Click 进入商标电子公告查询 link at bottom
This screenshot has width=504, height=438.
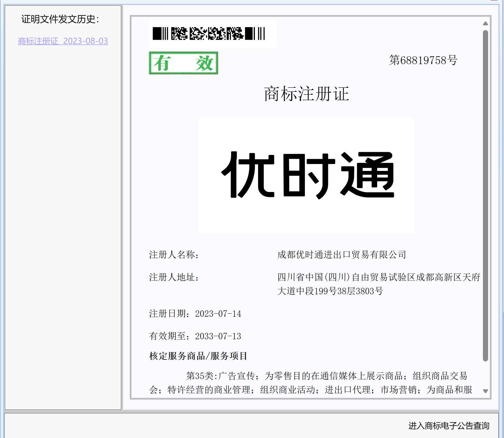449,426
